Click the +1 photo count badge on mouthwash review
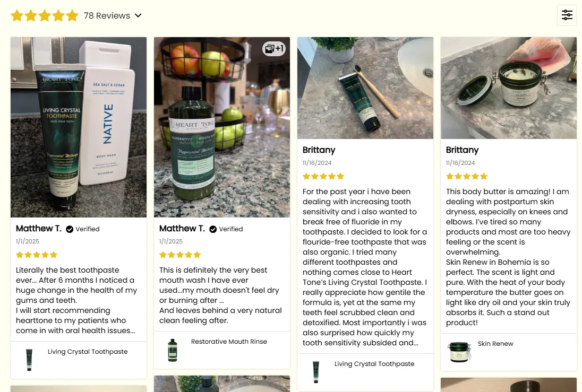582x392 pixels. pyautogui.click(x=274, y=48)
